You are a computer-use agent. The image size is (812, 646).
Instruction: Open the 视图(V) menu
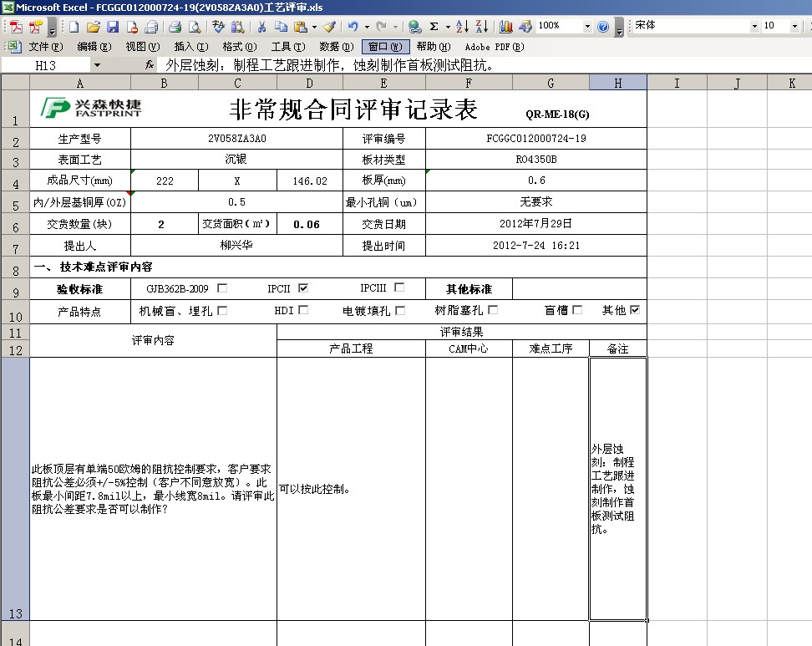[x=142, y=47]
